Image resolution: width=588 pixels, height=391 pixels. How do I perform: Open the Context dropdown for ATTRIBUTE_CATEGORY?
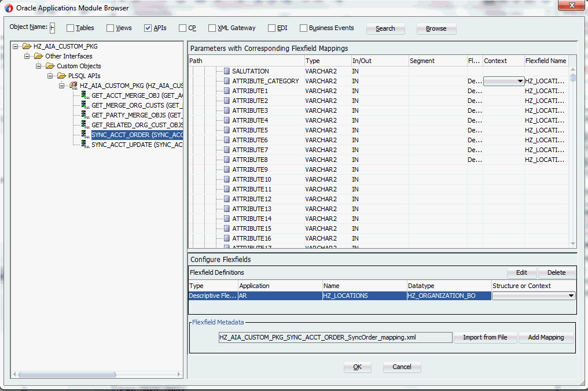[520, 81]
